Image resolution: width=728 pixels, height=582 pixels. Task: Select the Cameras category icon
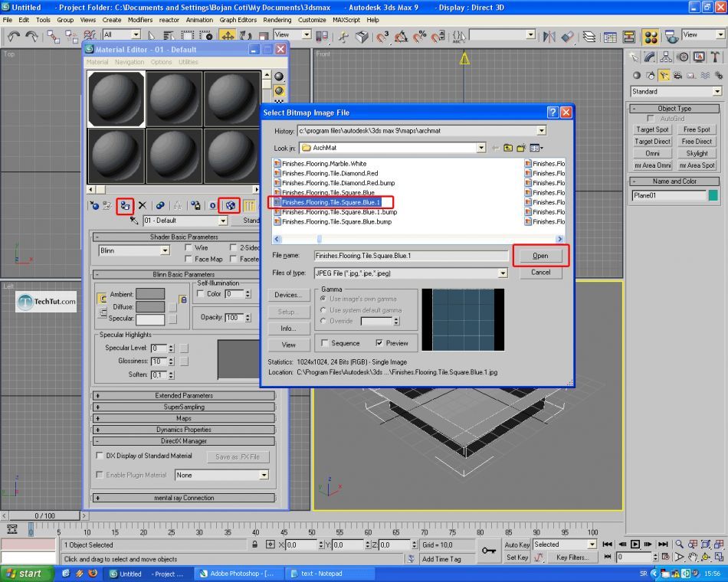click(678, 75)
